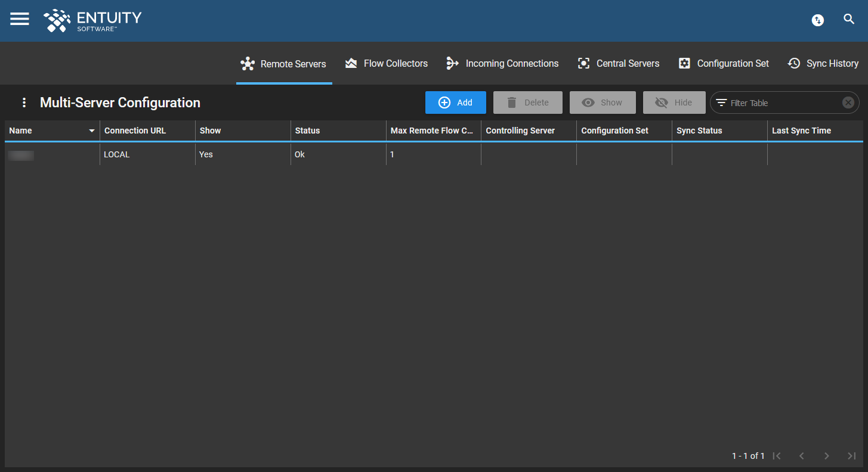The height and width of the screenshot is (472, 868).
Task: Sort by the Show column header
Action: click(x=243, y=131)
